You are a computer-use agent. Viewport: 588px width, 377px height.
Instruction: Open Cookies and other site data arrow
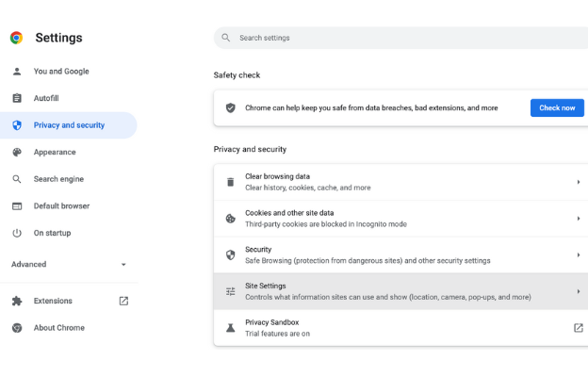pyautogui.click(x=579, y=219)
